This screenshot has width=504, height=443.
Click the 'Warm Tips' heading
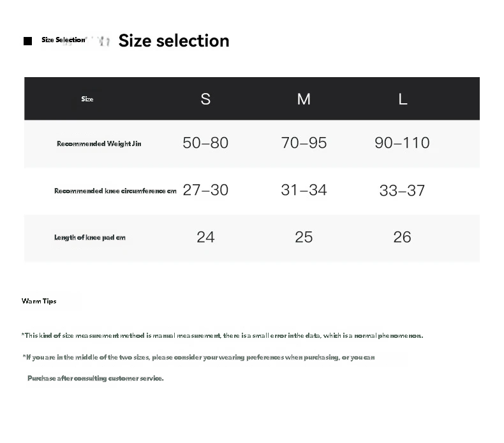(39, 301)
